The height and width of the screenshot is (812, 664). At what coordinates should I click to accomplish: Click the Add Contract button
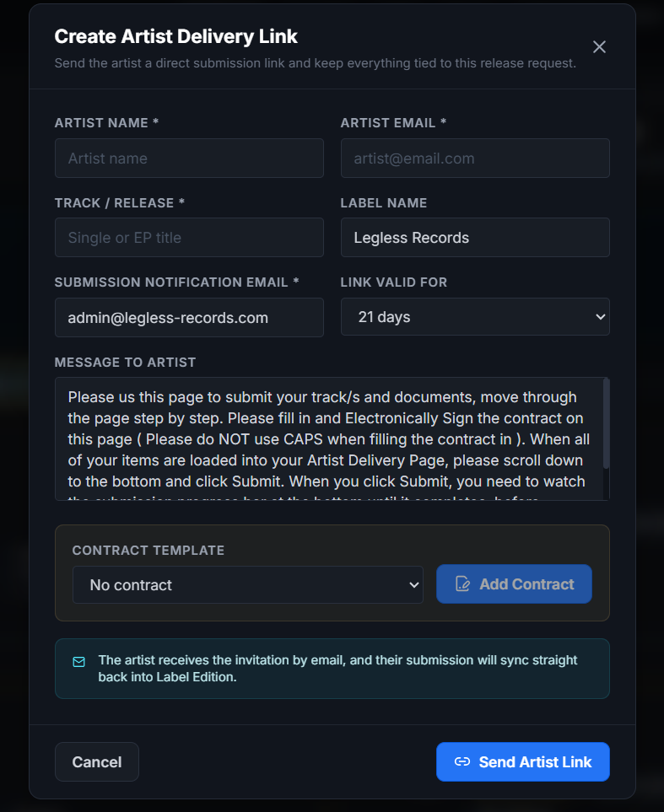pos(514,583)
